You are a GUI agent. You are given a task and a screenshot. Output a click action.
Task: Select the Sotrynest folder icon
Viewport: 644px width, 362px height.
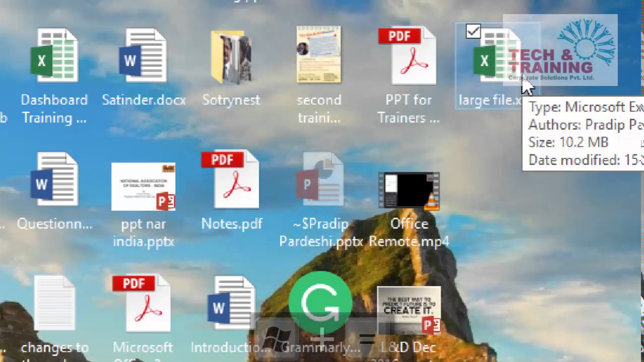point(231,56)
